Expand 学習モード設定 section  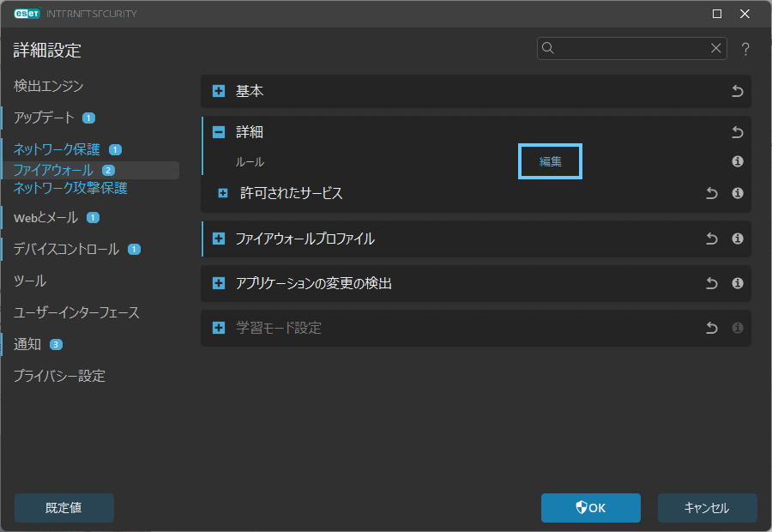click(x=219, y=328)
